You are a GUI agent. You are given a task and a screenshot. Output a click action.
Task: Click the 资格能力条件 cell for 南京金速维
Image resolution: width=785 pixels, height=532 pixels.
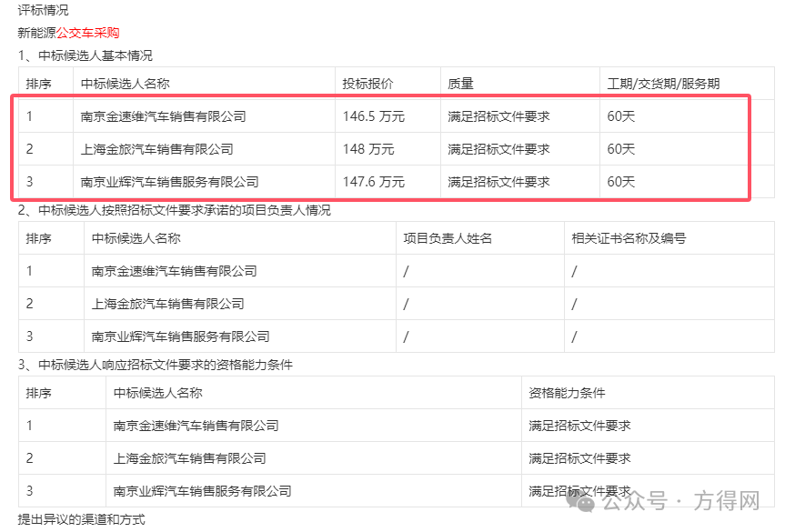point(579,426)
